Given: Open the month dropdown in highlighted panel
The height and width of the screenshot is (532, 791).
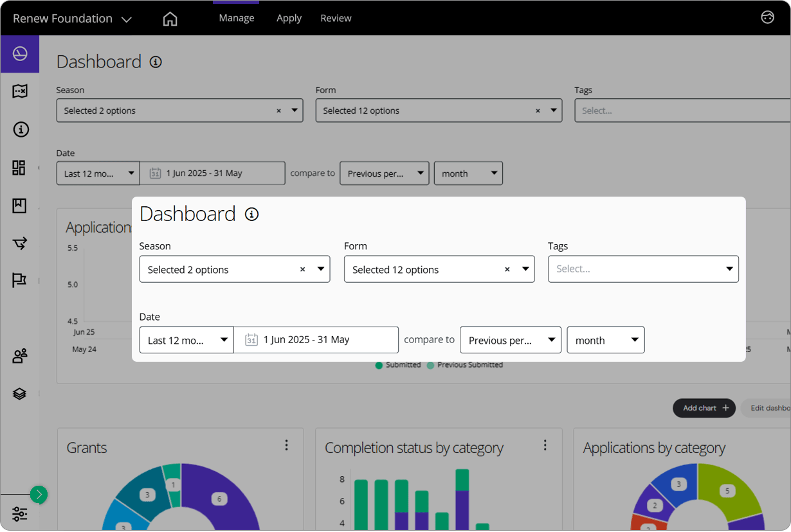Looking at the screenshot, I should click(x=606, y=340).
